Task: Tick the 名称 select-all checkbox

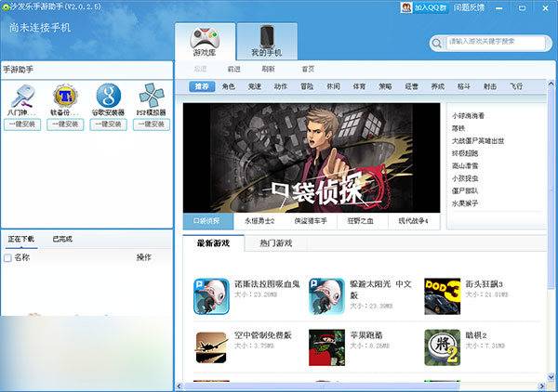Action: [7, 258]
